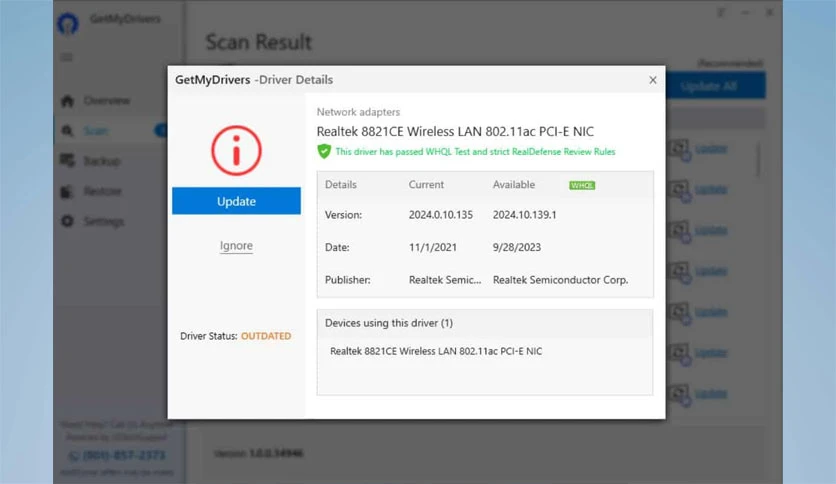This screenshot has height=484, width=836.
Task: Click the Restore icon in sidebar
Action: pyautogui.click(x=67, y=191)
